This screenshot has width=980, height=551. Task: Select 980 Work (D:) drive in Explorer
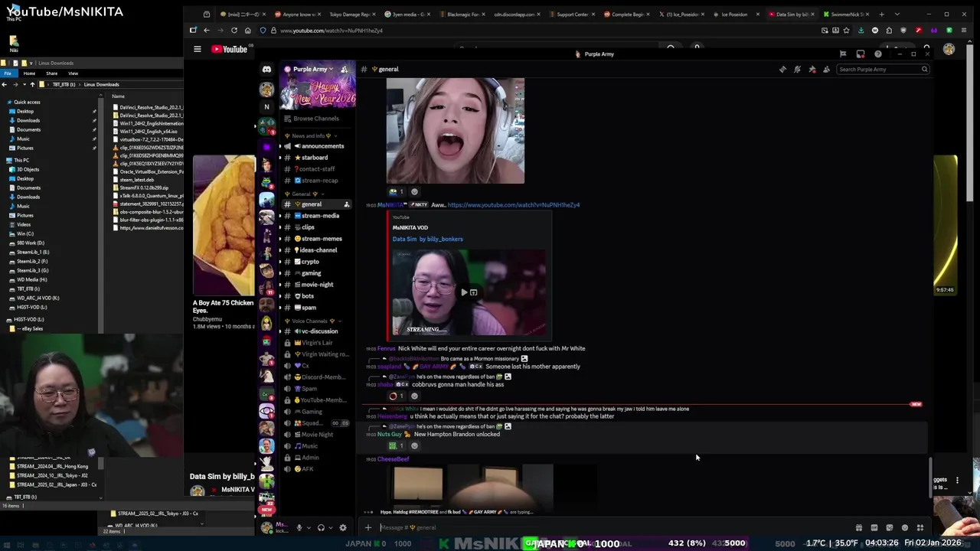click(x=30, y=243)
